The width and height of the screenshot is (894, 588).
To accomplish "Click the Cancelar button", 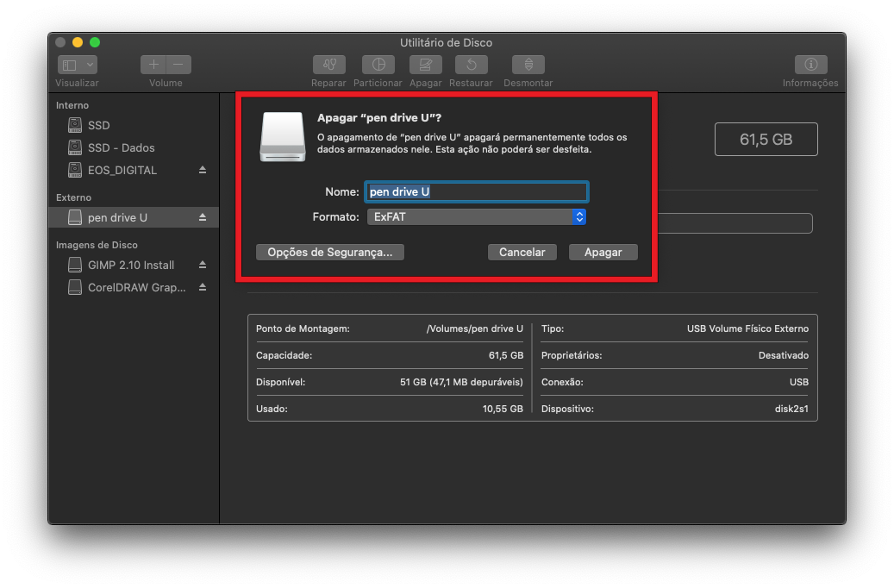I will point(522,253).
